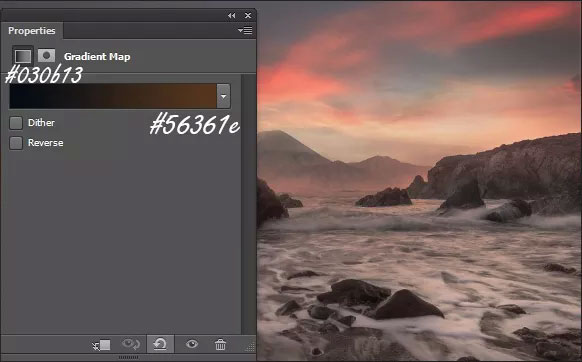Collapse the Properties panel with double-arrow icon
The width and height of the screenshot is (582, 362).
point(232,16)
